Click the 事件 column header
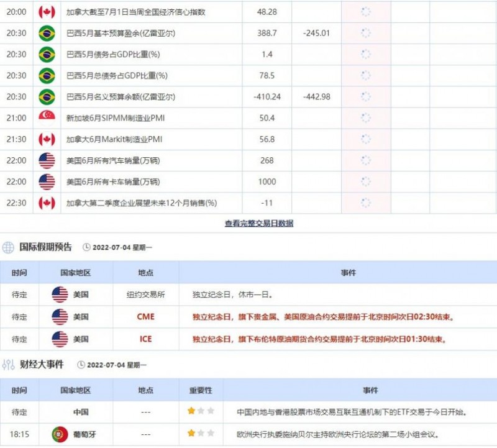The height and width of the screenshot is (448, 497). [371, 391]
